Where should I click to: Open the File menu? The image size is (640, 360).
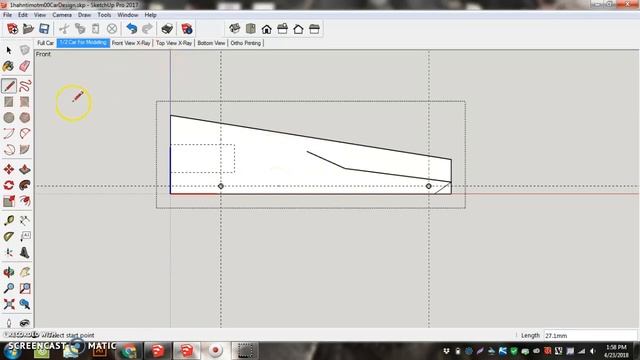[x=7, y=15]
